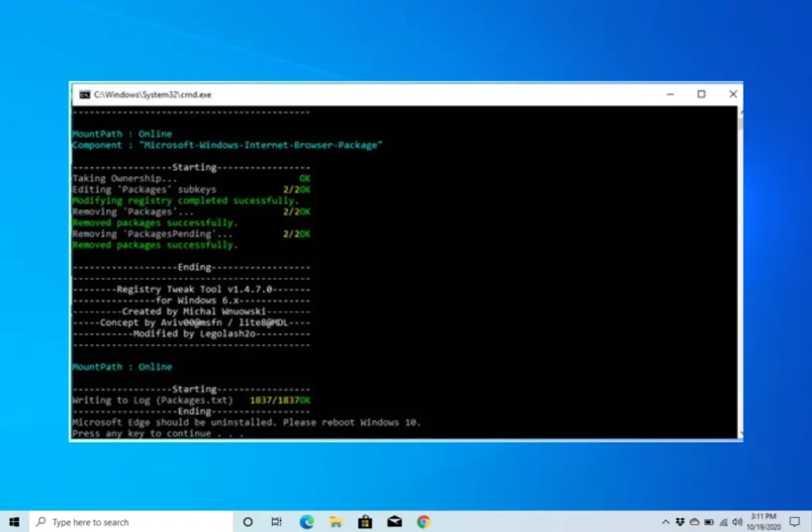Open File Explorer from the taskbar
812x532 pixels.
pyautogui.click(x=335, y=522)
